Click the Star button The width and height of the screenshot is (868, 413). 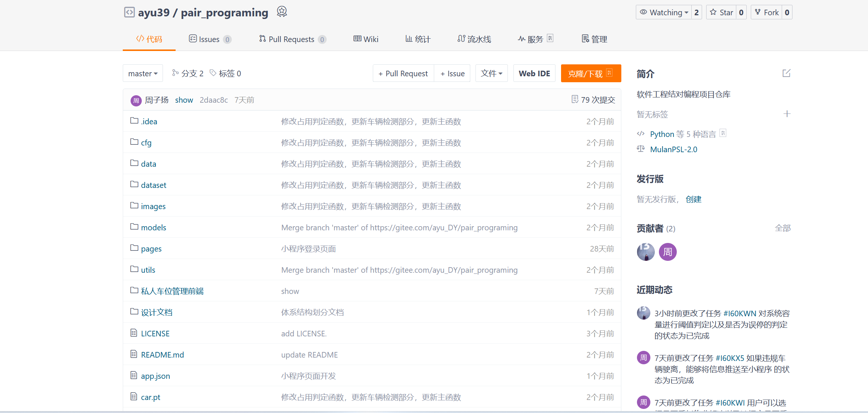[721, 12]
